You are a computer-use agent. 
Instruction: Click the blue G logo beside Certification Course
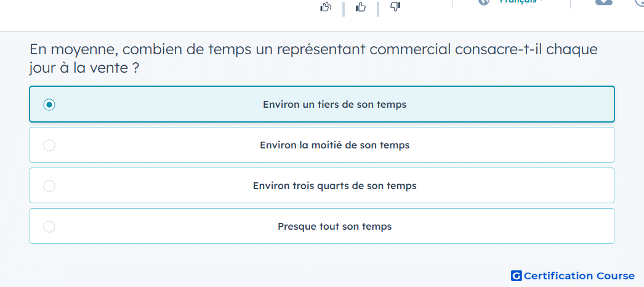[517, 275]
